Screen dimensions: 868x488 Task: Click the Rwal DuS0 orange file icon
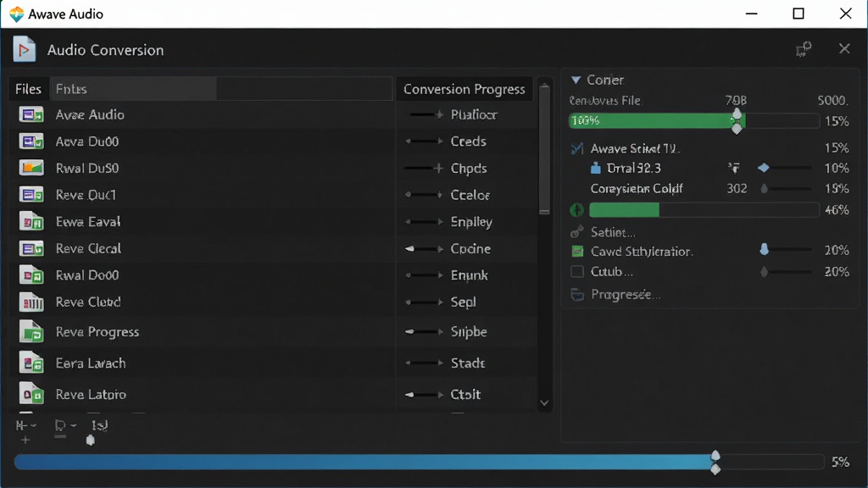point(31,168)
